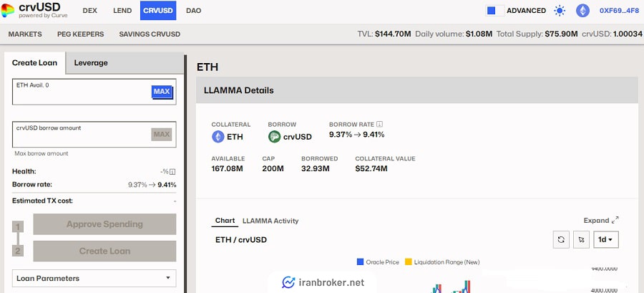Open the MARKETS subpage
The image size is (644, 293).
25,34
